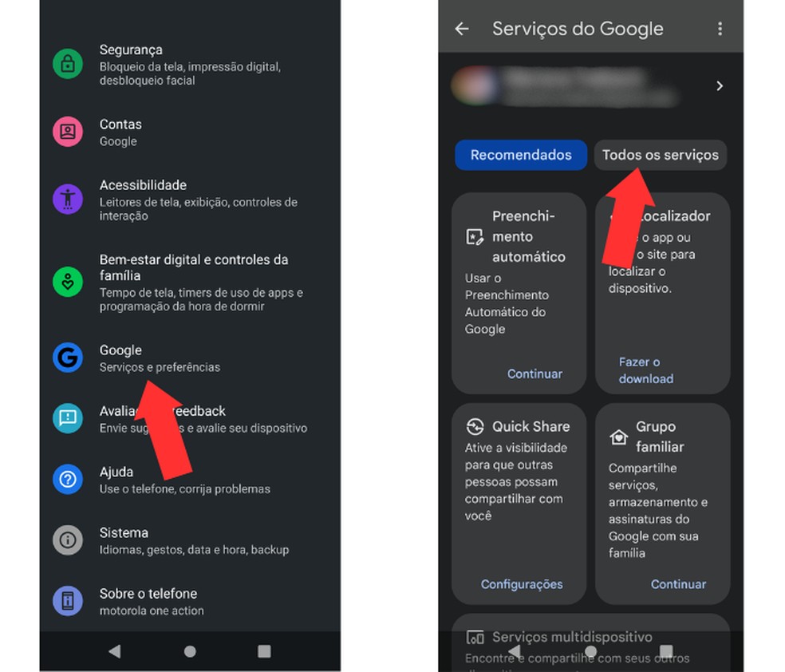
Task: Open Sobre o telefone entry
Action: [x=190, y=602]
